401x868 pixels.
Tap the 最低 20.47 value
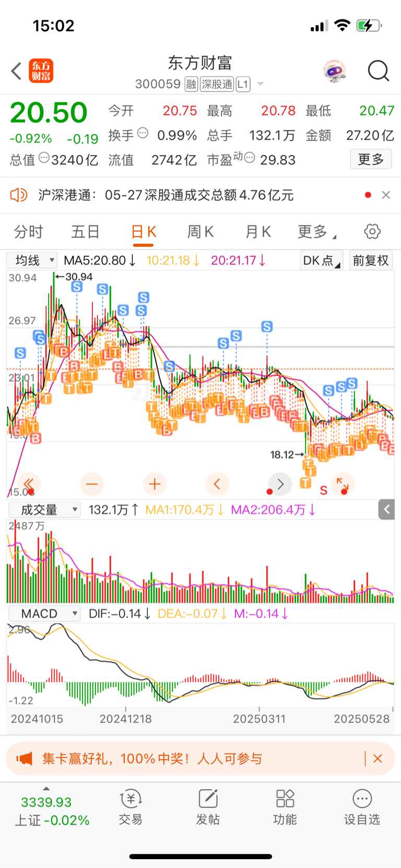tap(376, 111)
